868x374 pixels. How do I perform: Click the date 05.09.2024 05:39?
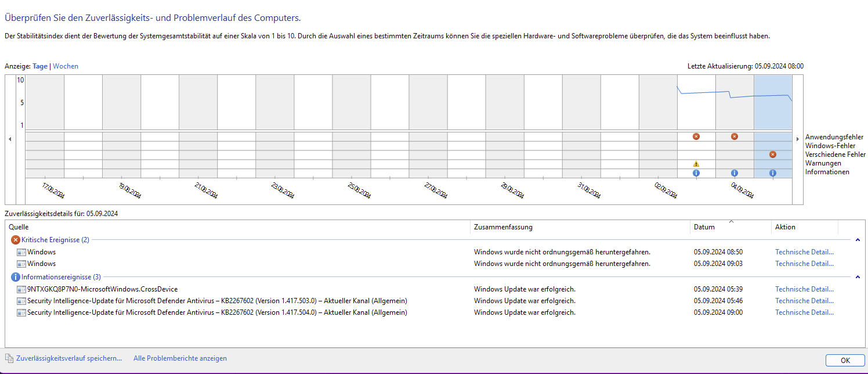(718, 289)
